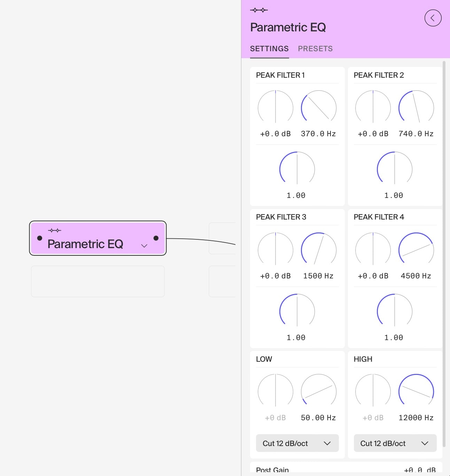Adjust the Peak Filter 1 frequency knob
This screenshot has width=450, height=476.
coord(318,107)
